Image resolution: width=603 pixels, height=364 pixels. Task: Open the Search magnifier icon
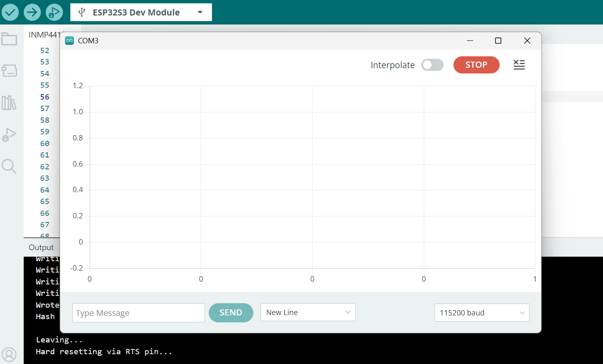pyautogui.click(x=9, y=166)
